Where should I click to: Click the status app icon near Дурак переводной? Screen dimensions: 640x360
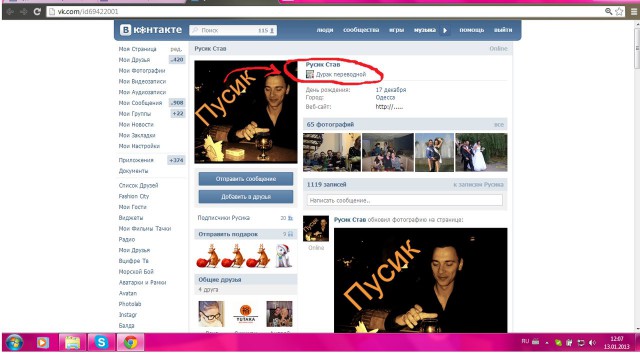310,74
